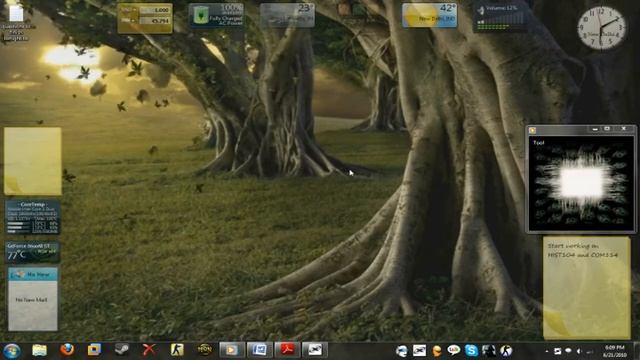Click the Tool album art in player

point(581,183)
